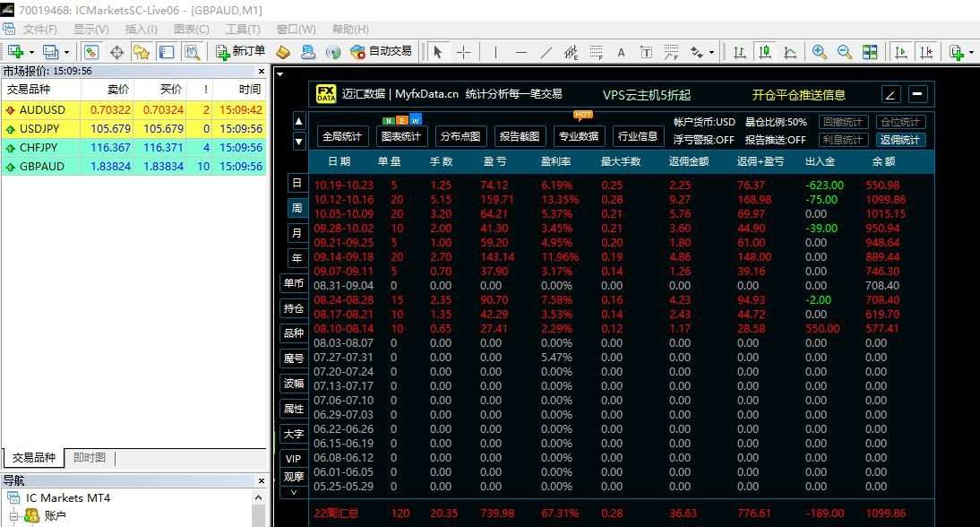Select the 周 weekly period button
The image size is (980, 527).
point(297,208)
